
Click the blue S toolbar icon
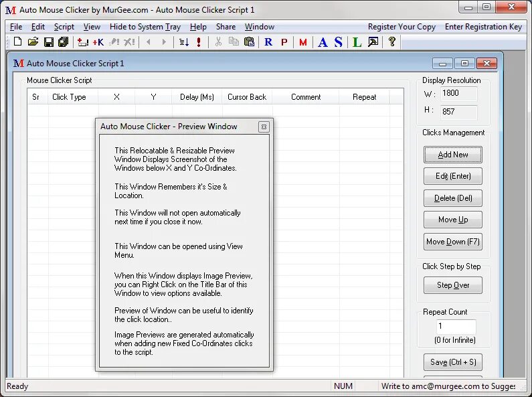(x=338, y=42)
